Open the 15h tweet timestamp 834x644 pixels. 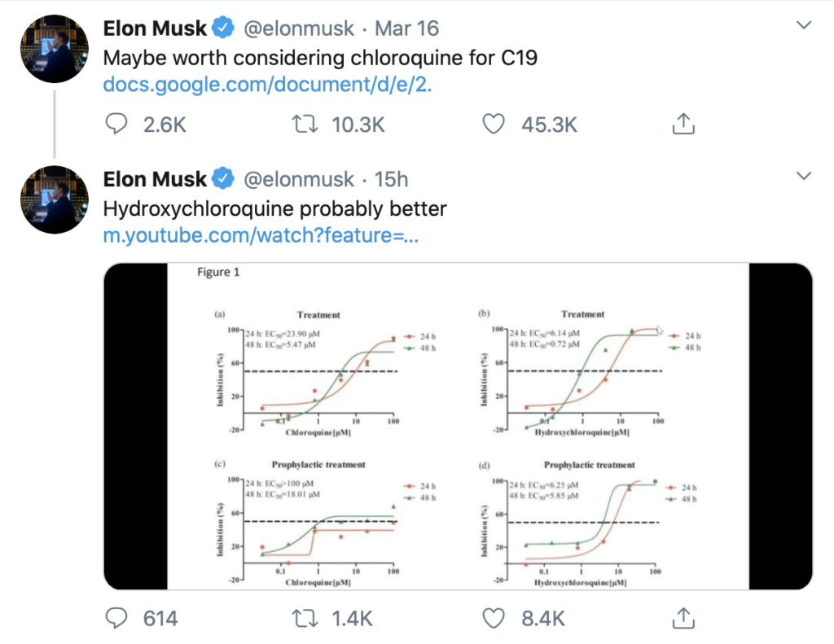click(x=392, y=179)
